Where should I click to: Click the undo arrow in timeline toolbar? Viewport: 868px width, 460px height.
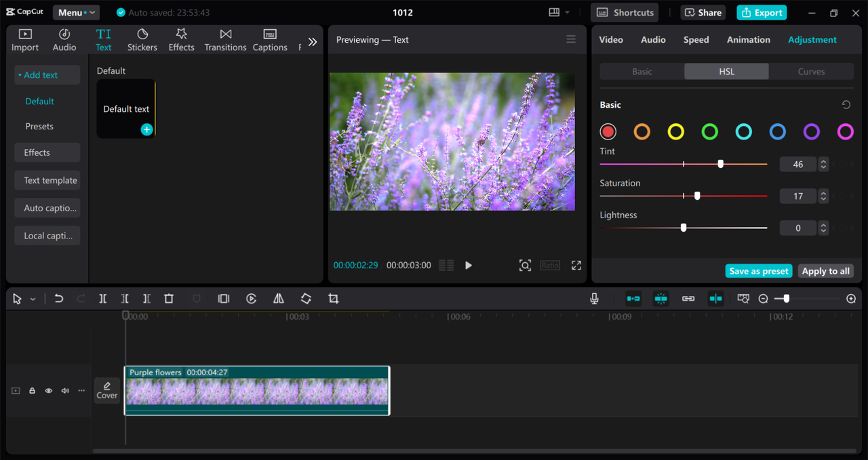[x=59, y=299]
